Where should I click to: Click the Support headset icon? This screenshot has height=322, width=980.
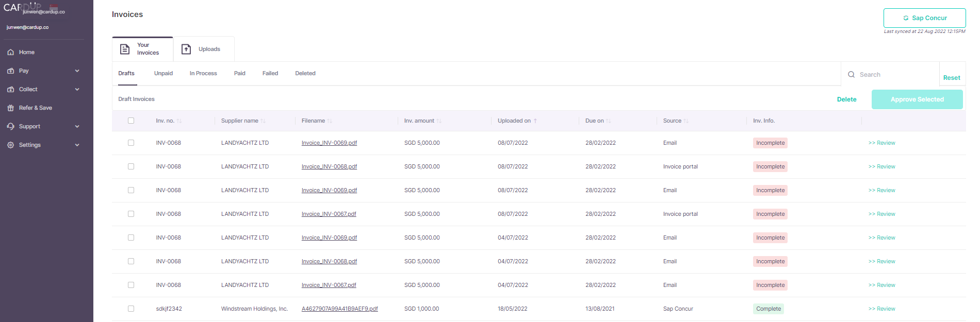pyautogui.click(x=10, y=126)
